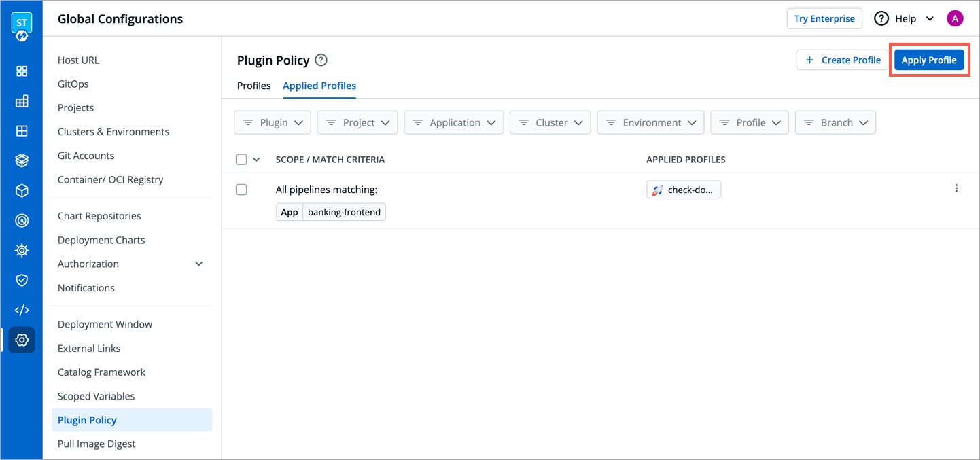Open the row actions kebab menu

click(x=956, y=188)
